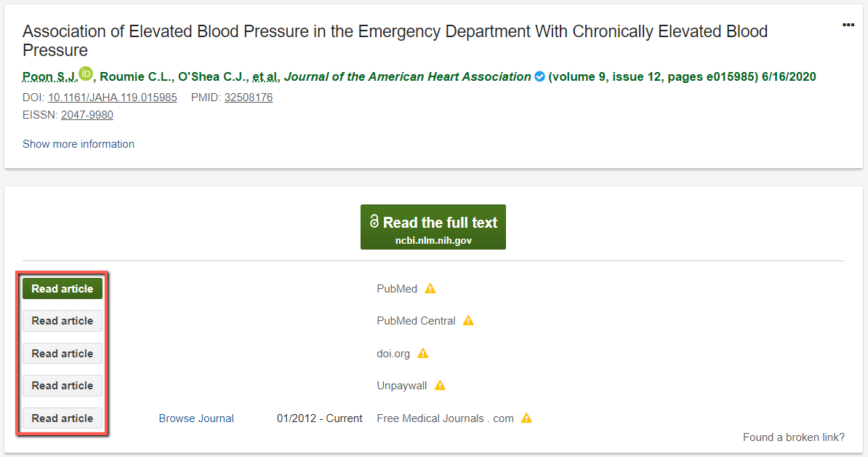This screenshot has height=457, width=868.
Task: Open the Browse Journal link
Action: pyautogui.click(x=196, y=418)
